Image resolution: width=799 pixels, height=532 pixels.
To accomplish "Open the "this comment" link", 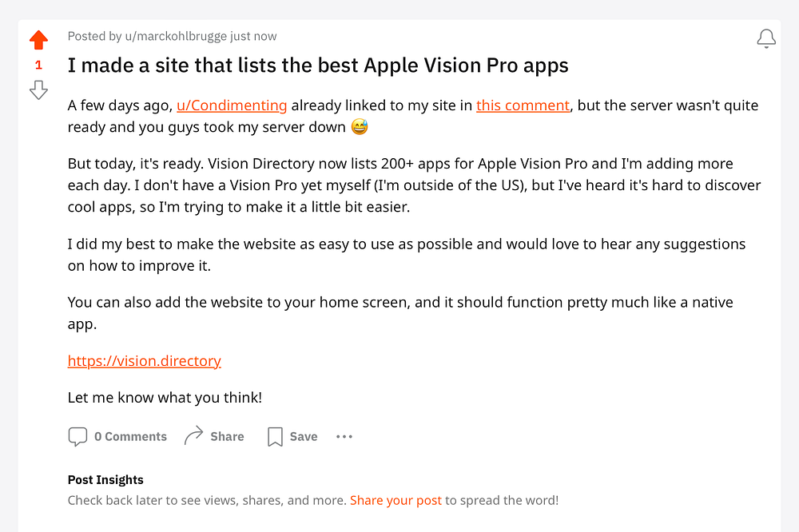I will [x=523, y=105].
